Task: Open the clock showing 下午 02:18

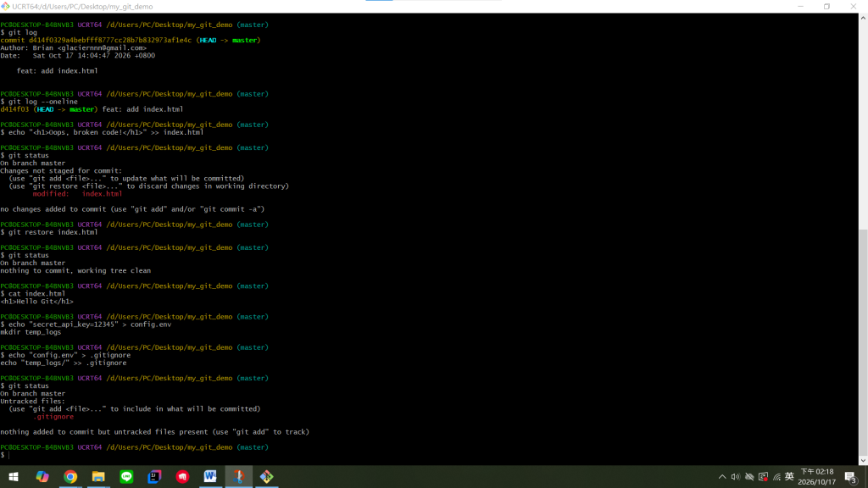Action: (x=817, y=477)
